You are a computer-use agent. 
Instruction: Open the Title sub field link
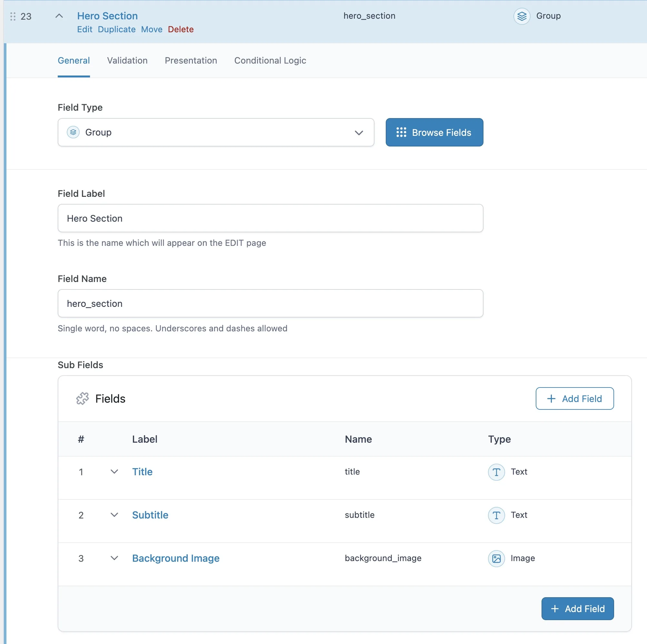[x=142, y=472]
